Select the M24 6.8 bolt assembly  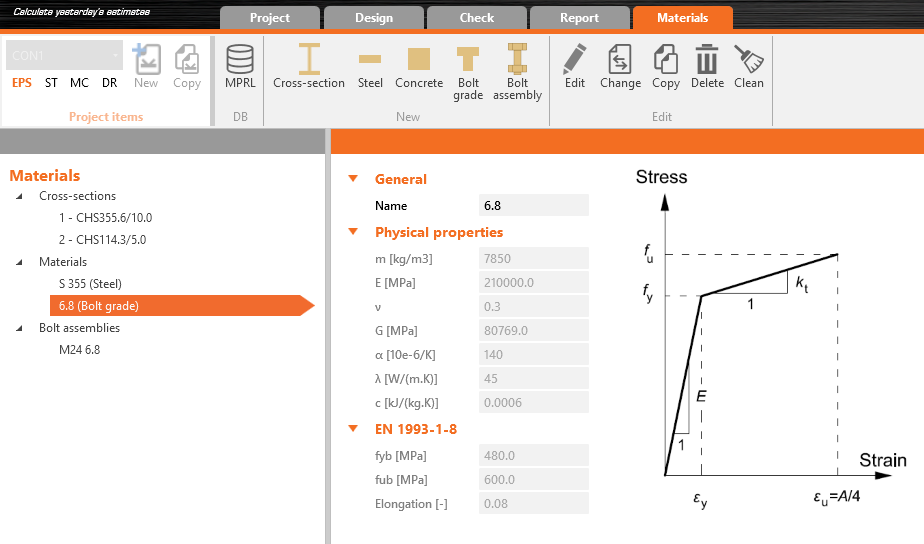click(x=79, y=350)
